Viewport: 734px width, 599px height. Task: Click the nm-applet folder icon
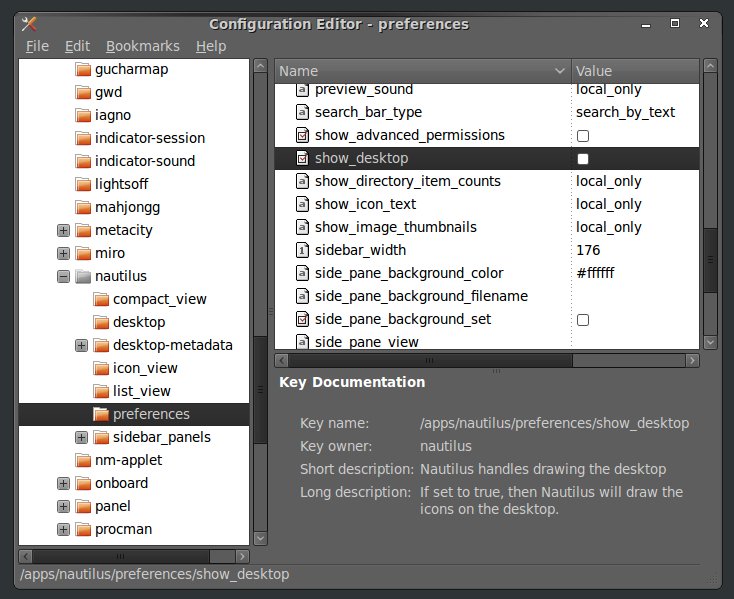(83, 460)
